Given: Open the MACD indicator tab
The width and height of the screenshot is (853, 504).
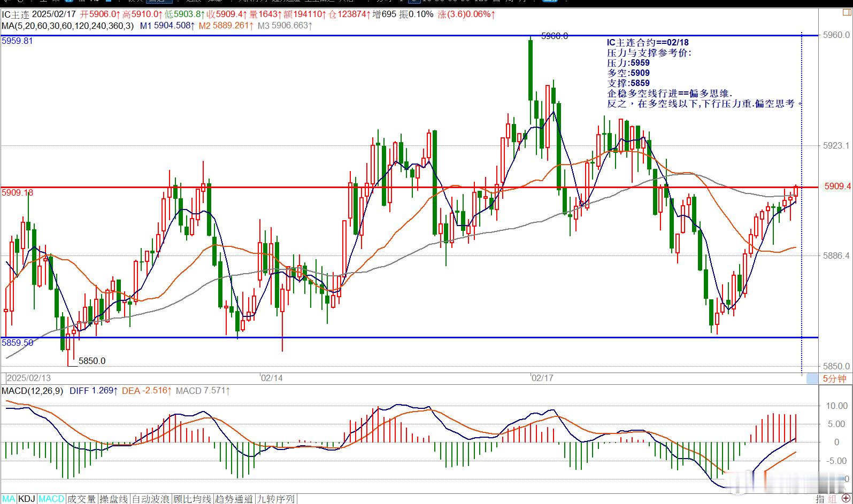Looking at the screenshot, I should [51, 499].
